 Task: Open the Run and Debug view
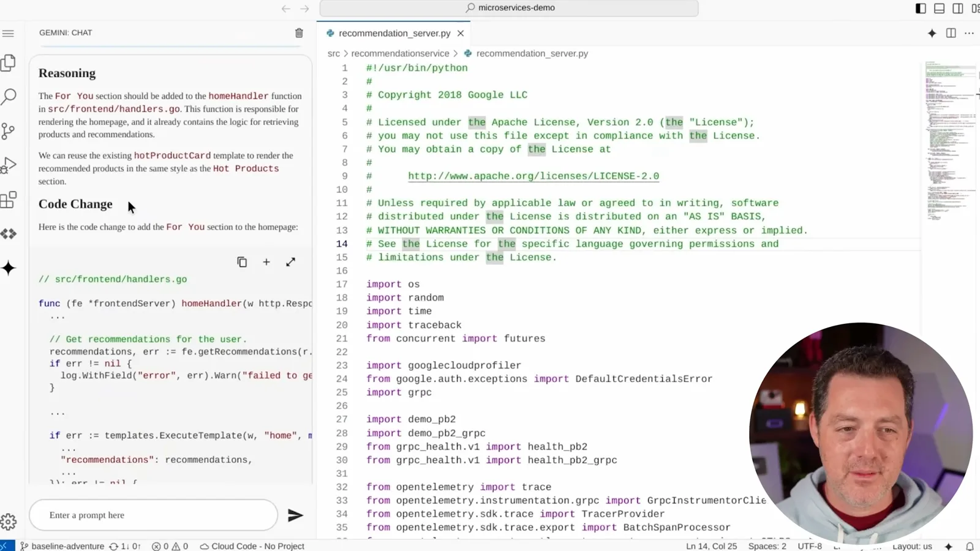point(9,165)
